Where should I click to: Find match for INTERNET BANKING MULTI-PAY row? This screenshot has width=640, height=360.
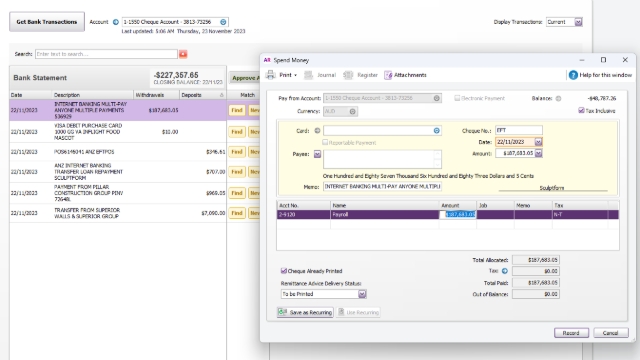point(237,110)
